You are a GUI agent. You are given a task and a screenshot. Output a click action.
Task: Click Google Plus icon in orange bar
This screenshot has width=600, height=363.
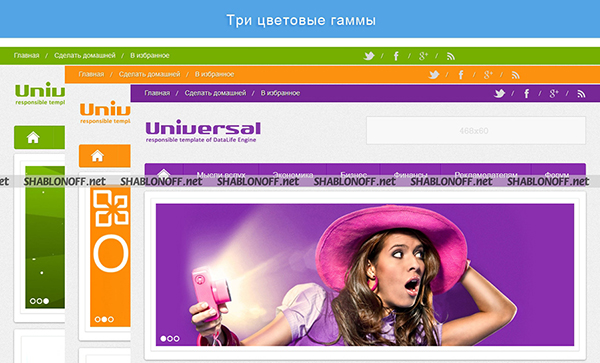(x=488, y=75)
